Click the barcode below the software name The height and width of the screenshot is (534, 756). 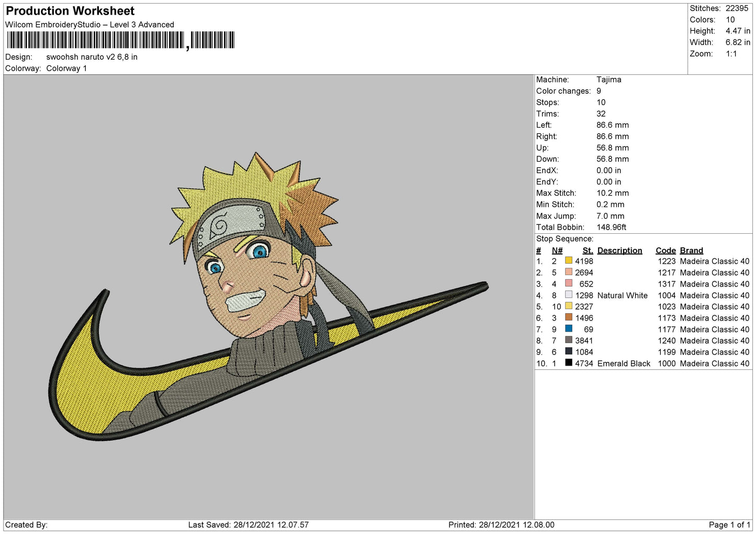pyautogui.click(x=120, y=40)
